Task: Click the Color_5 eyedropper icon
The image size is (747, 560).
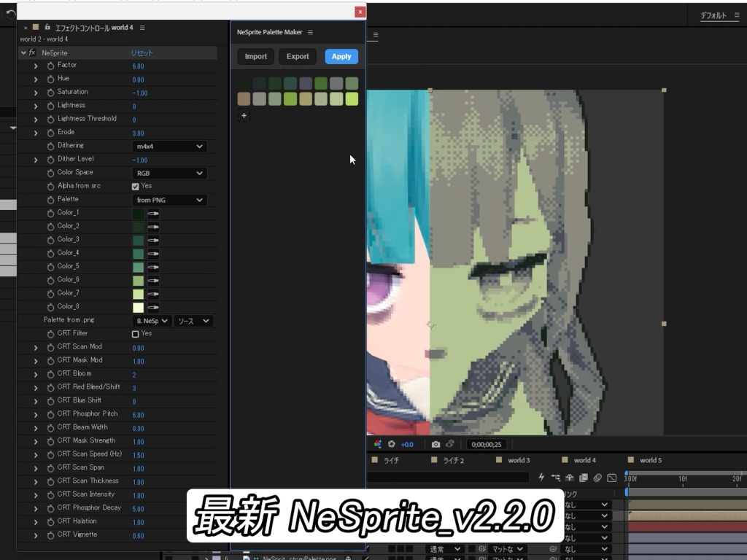Action: (153, 267)
